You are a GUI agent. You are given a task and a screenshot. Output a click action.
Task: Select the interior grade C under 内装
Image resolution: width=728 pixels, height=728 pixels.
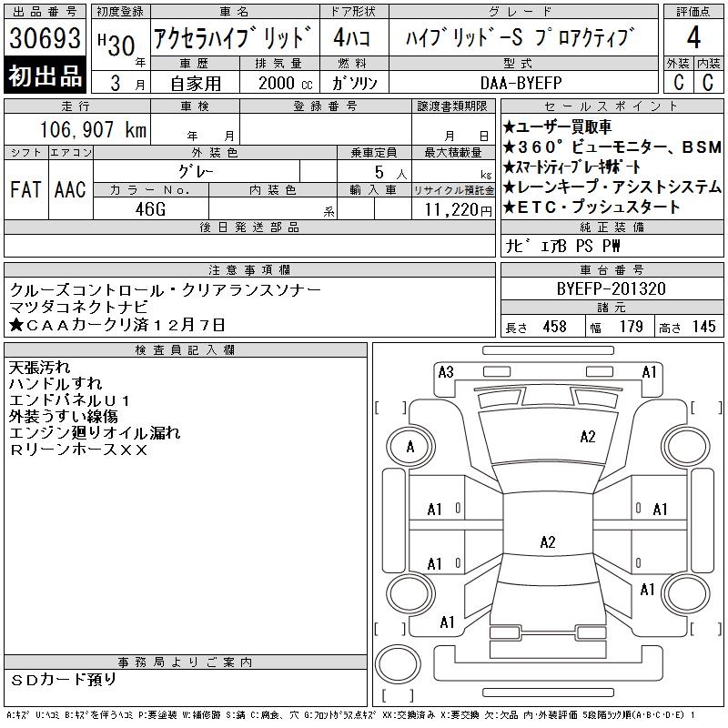click(x=708, y=83)
